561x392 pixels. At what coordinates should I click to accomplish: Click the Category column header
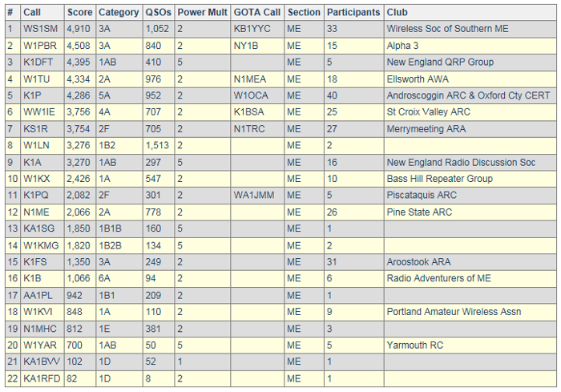tap(119, 12)
